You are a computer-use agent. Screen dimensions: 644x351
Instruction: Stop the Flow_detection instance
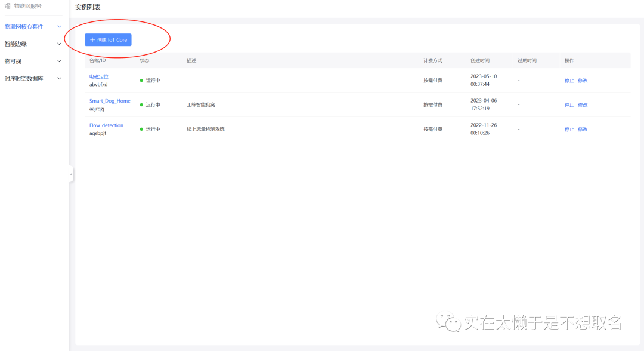click(x=569, y=130)
